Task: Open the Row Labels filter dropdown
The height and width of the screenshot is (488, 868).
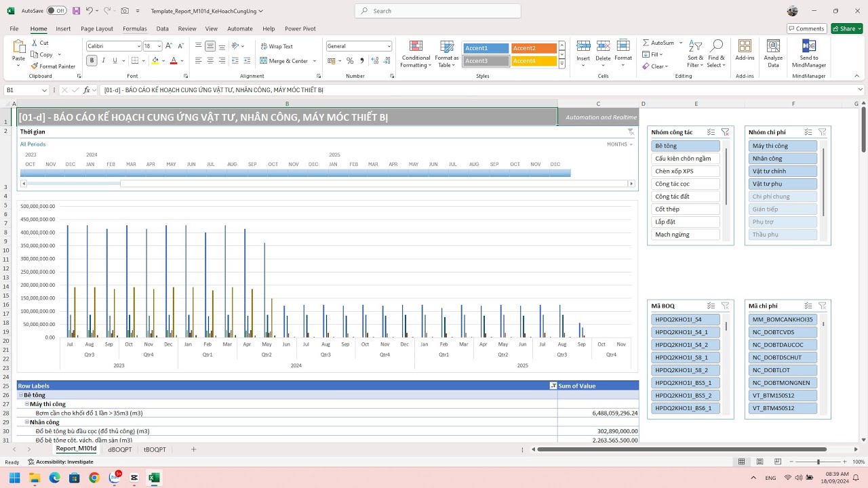Action: 553,386
